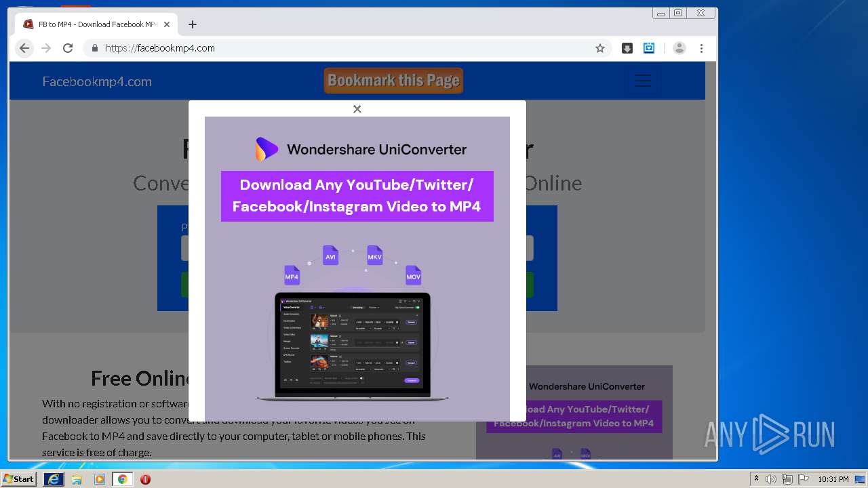The image size is (868, 488).
Task: Close the FB to MP4 tab
Action: click(167, 24)
